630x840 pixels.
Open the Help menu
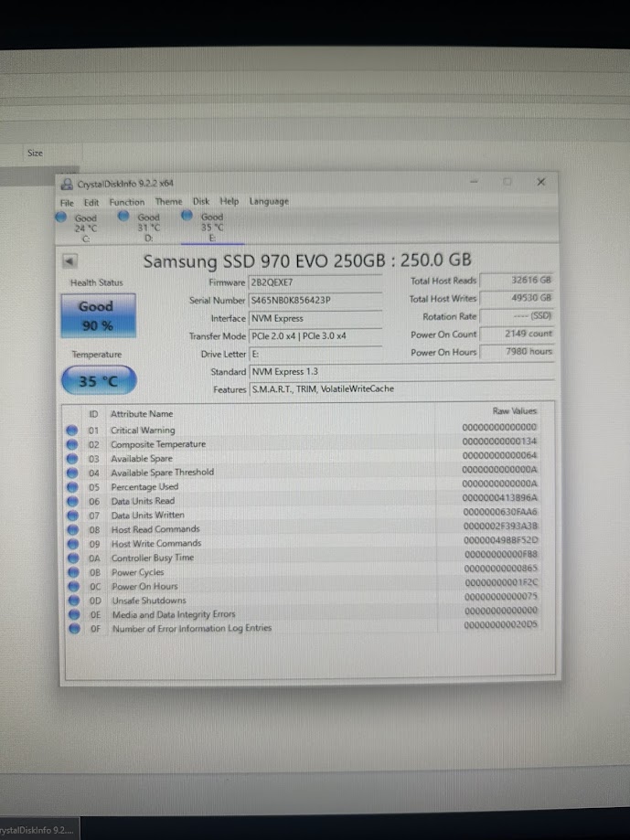pos(230,201)
